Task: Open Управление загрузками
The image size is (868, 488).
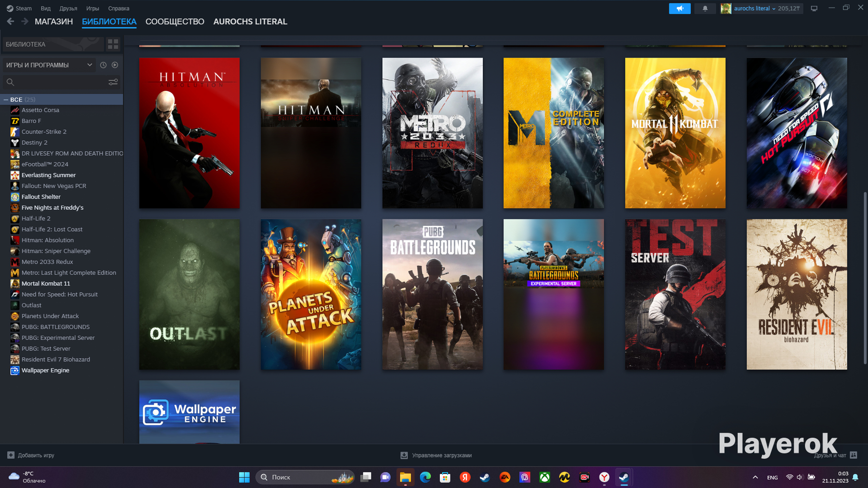Action: tap(442, 455)
